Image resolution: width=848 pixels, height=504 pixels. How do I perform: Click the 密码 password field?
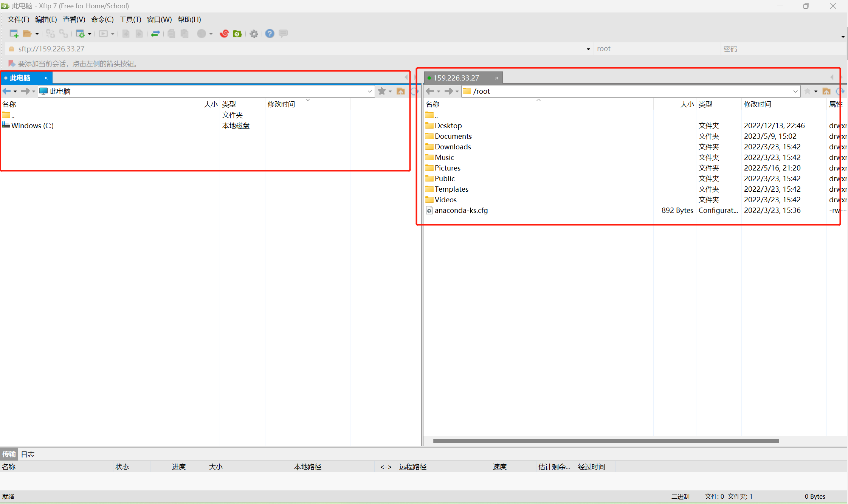point(783,49)
